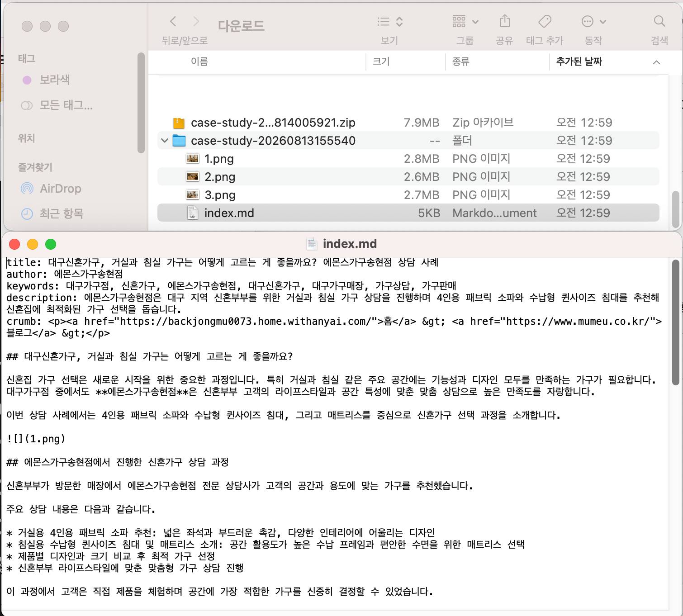Select the 1.png thumbnail icon

click(193, 159)
